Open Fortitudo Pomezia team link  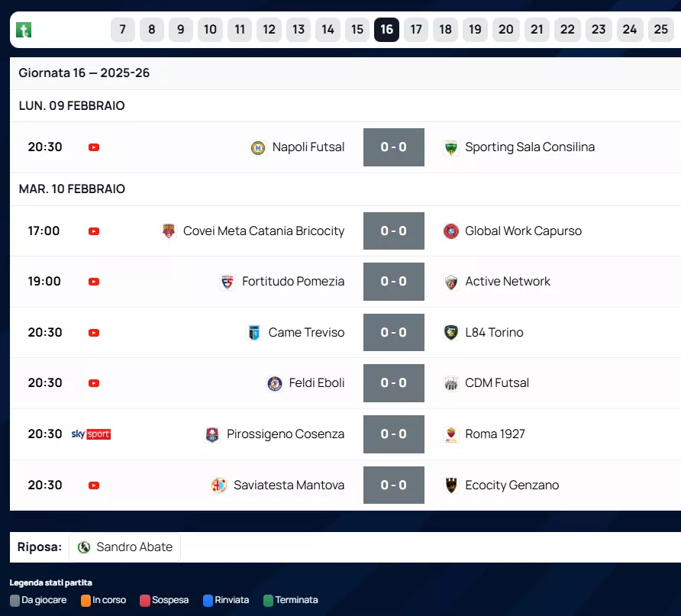[x=292, y=282]
